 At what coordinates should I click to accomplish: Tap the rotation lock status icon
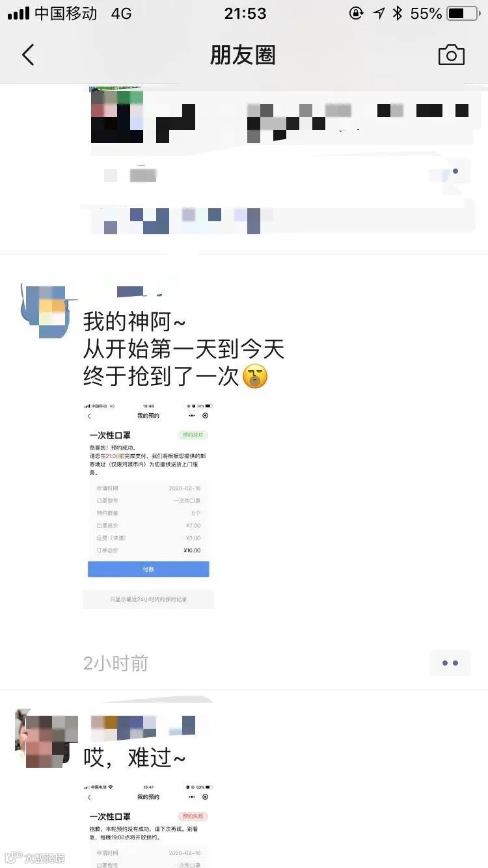356,13
